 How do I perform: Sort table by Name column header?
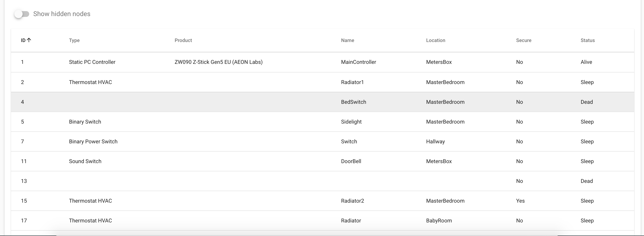pos(347,40)
